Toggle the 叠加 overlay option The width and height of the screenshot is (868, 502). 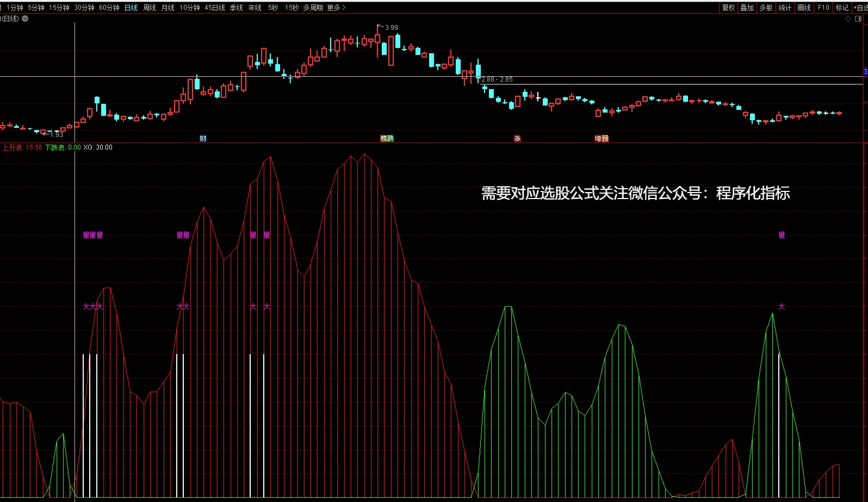pyautogui.click(x=747, y=8)
